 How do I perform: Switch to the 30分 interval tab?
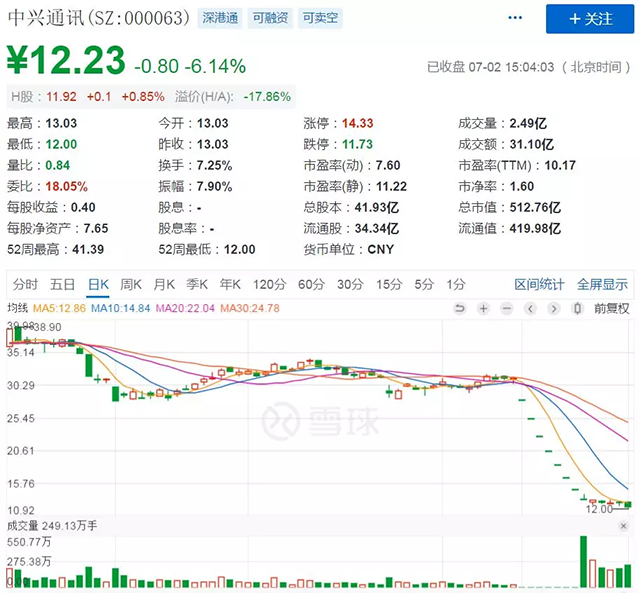[x=350, y=284]
